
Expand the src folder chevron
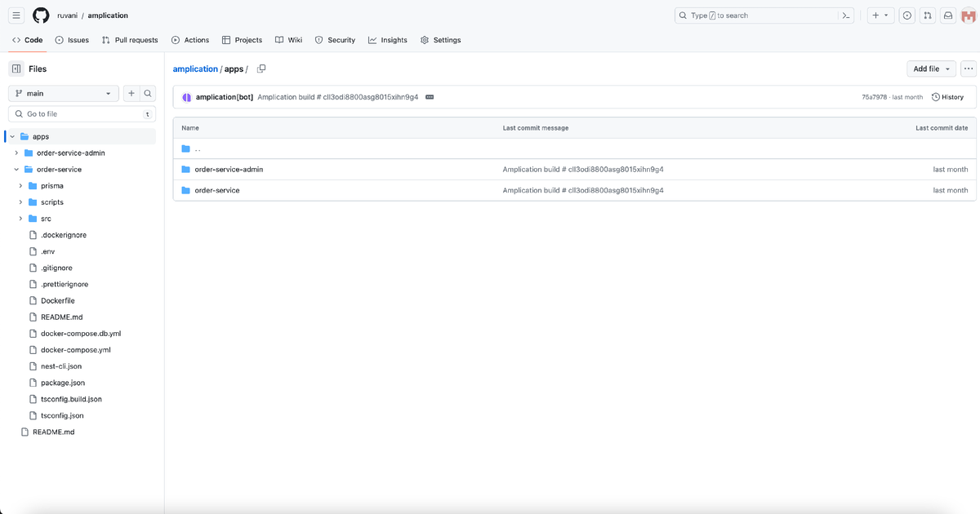pyautogui.click(x=21, y=218)
